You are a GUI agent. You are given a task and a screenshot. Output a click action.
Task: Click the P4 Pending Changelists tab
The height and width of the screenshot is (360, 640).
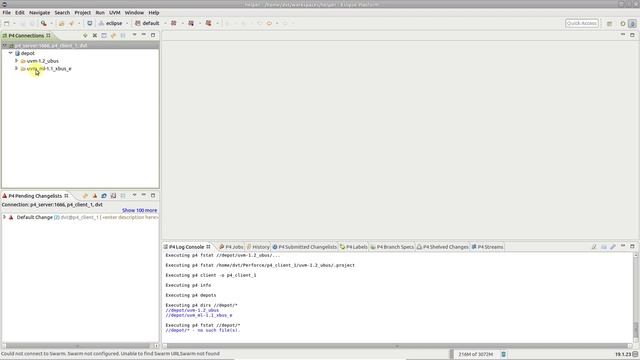click(x=35, y=196)
